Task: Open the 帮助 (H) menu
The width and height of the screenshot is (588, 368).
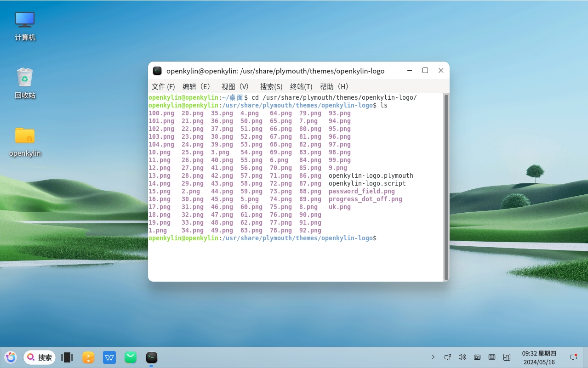Action: [334, 86]
